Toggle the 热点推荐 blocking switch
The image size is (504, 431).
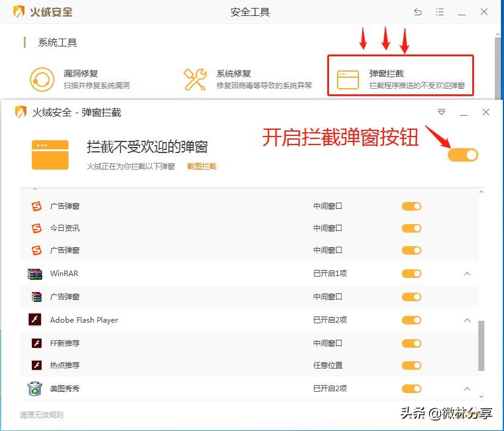[x=412, y=365]
